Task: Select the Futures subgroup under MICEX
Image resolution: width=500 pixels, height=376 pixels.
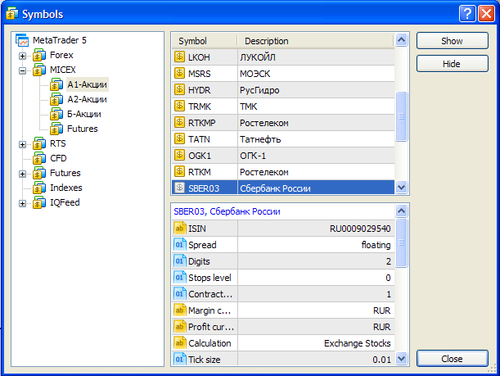Action: pyautogui.click(x=82, y=129)
